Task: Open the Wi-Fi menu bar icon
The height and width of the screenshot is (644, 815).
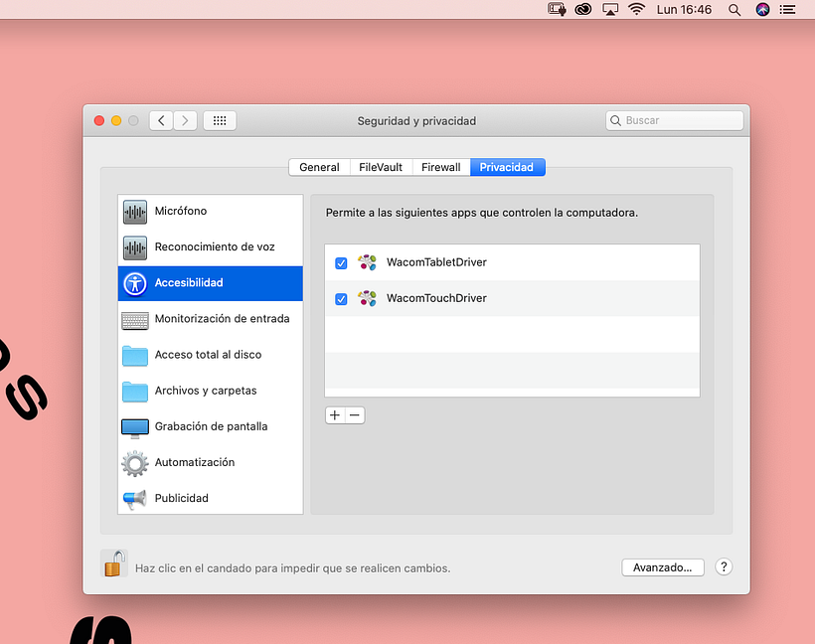Action: (x=637, y=9)
